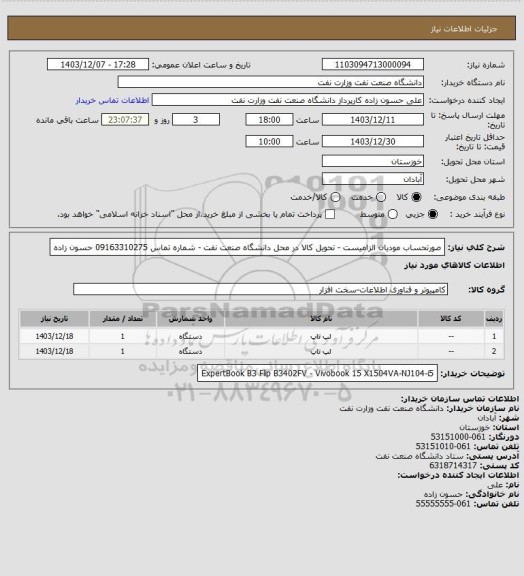Viewport: 524px width, 576px height.
Task: Click the postal code 6318714317
Action: point(453,465)
